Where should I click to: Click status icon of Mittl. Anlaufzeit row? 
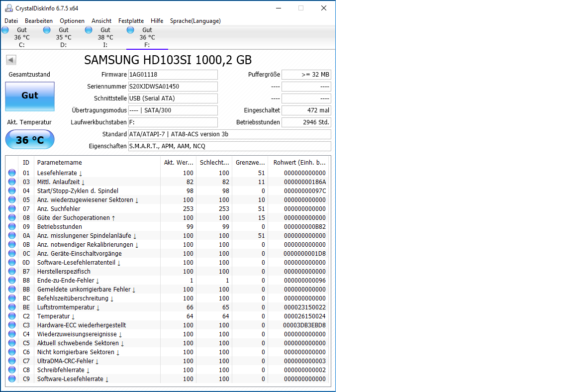coord(12,182)
